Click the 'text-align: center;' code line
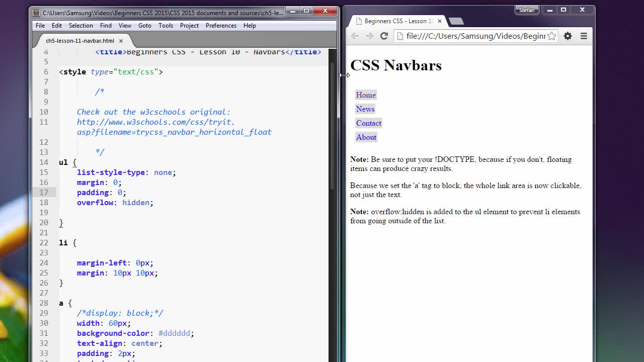644x362 pixels. 120,343
